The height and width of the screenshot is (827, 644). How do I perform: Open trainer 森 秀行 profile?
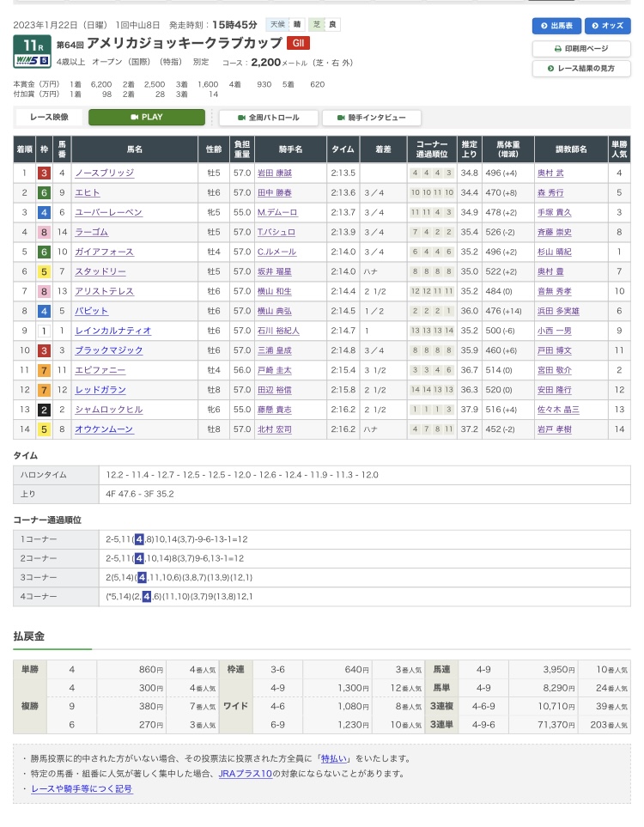(550, 193)
